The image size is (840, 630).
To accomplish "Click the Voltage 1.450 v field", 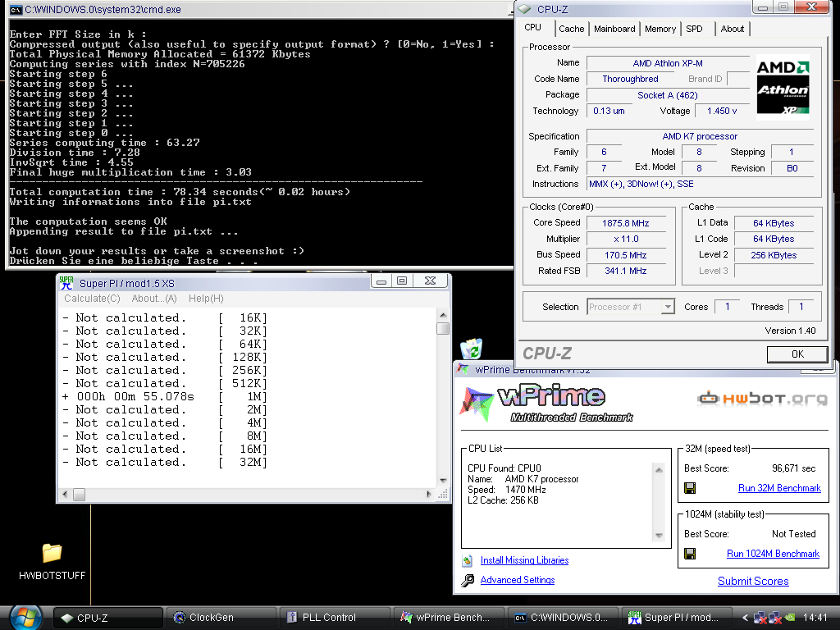I will tap(722, 111).
